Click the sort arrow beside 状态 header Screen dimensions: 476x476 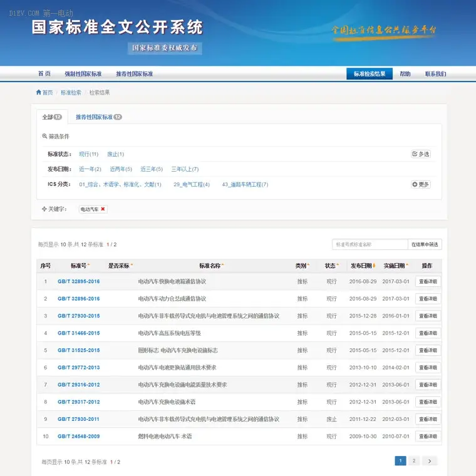coord(338,265)
